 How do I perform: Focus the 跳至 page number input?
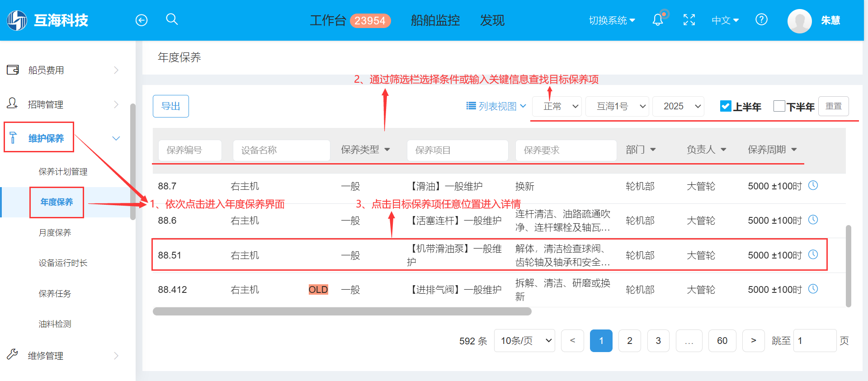[815, 341]
